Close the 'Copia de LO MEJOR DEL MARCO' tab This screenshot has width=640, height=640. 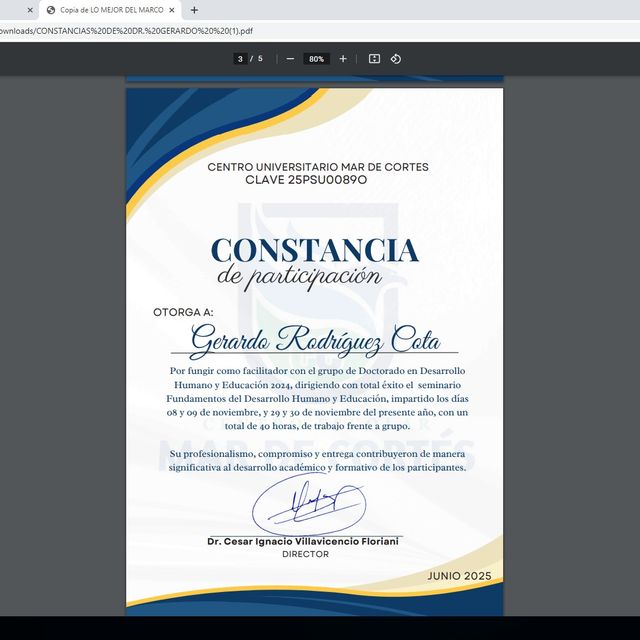pyautogui.click(x=172, y=10)
